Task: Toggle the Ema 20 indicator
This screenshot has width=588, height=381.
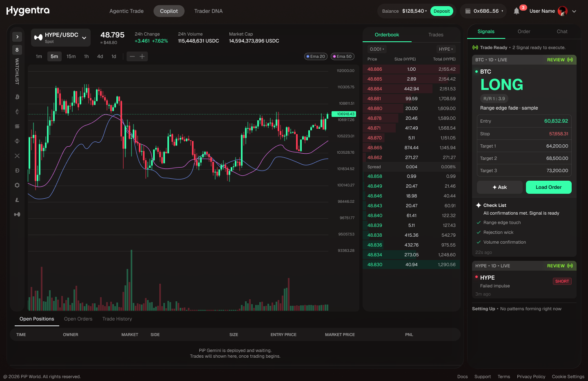Action: point(316,56)
